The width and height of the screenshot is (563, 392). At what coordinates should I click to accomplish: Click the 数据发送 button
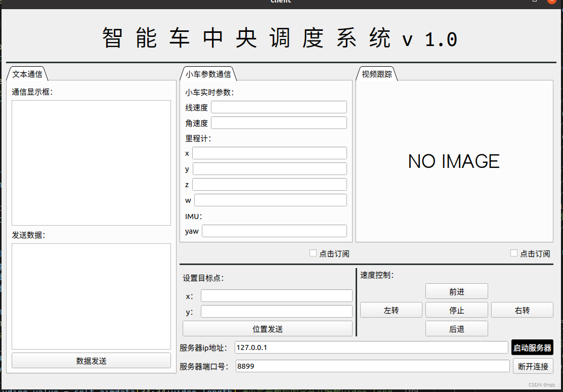click(x=91, y=361)
